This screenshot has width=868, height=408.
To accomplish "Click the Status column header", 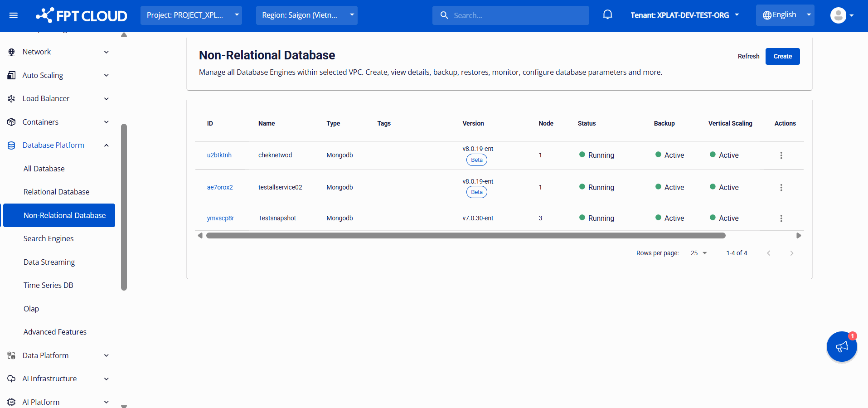I will click(x=587, y=123).
